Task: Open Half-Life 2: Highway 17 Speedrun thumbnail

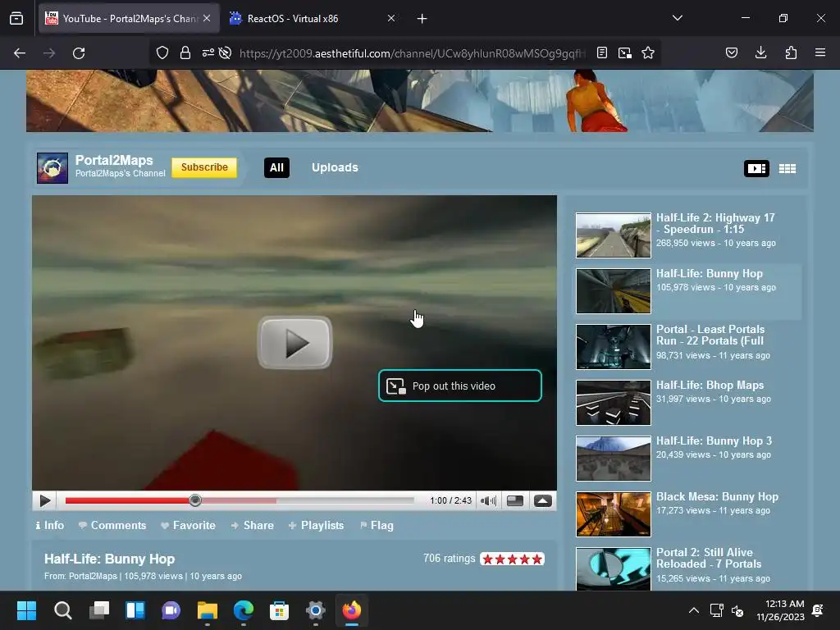Action: click(x=614, y=235)
